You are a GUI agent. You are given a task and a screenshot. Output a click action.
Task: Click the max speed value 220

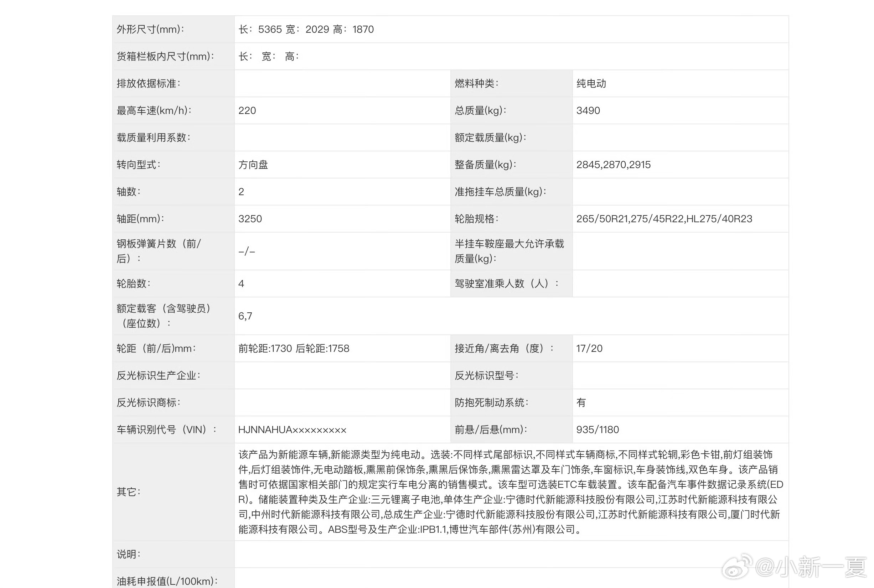coord(247,111)
